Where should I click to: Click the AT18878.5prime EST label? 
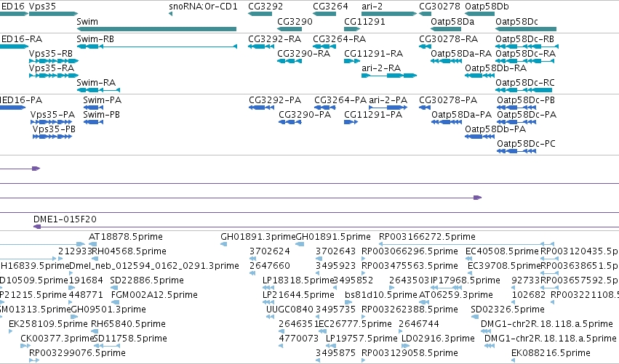(x=126, y=237)
